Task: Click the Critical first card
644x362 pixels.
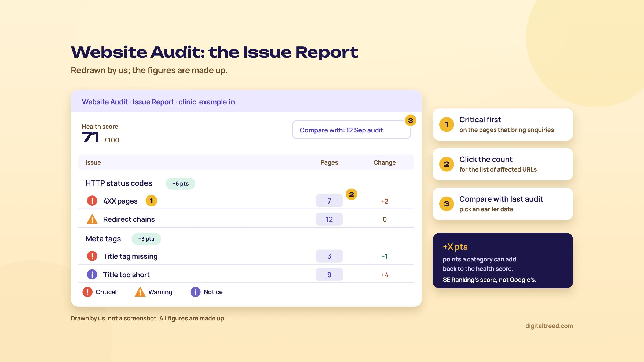Action: (503, 124)
